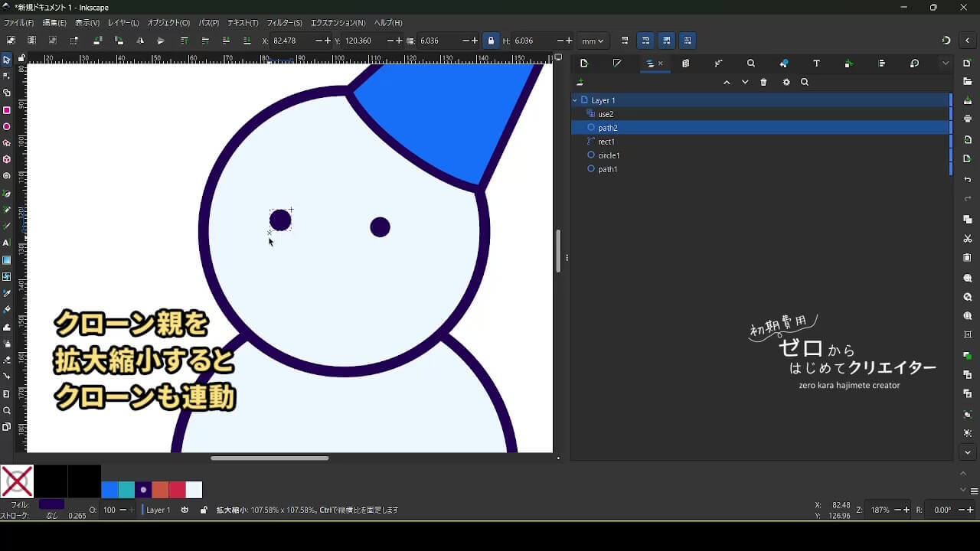This screenshot has width=980, height=551.
Task: Open the Text and Font dialog tab
Action: point(816,64)
